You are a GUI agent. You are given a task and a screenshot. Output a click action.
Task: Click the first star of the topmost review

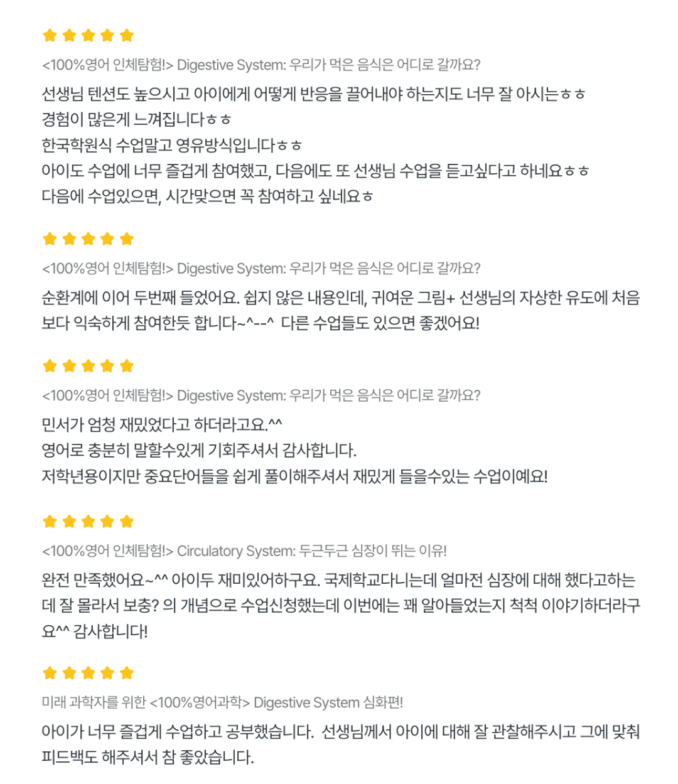[x=50, y=36]
